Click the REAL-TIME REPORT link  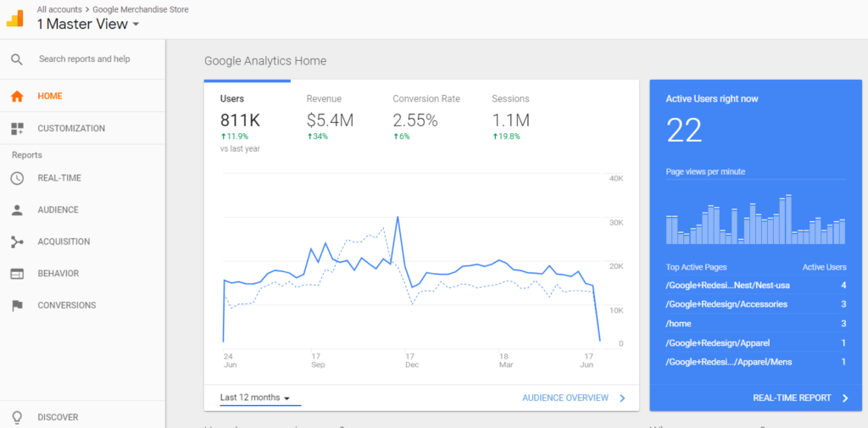coord(793,397)
